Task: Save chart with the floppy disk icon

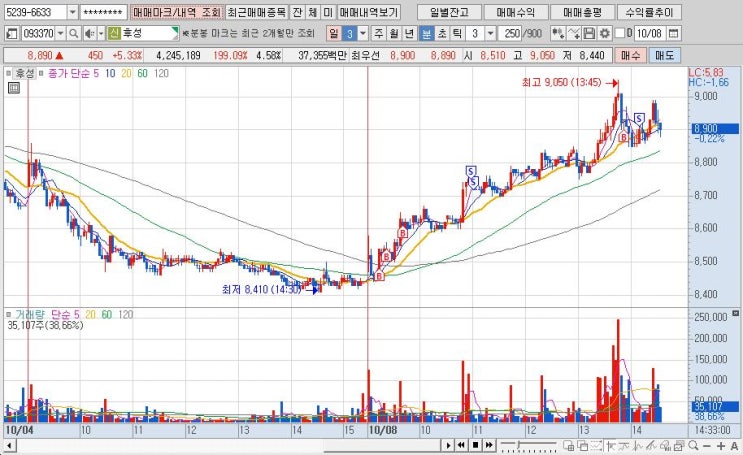Action: click(589, 34)
